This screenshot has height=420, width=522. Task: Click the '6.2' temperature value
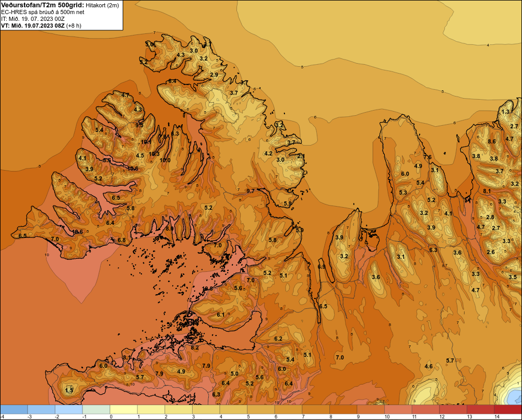(x=278, y=339)
